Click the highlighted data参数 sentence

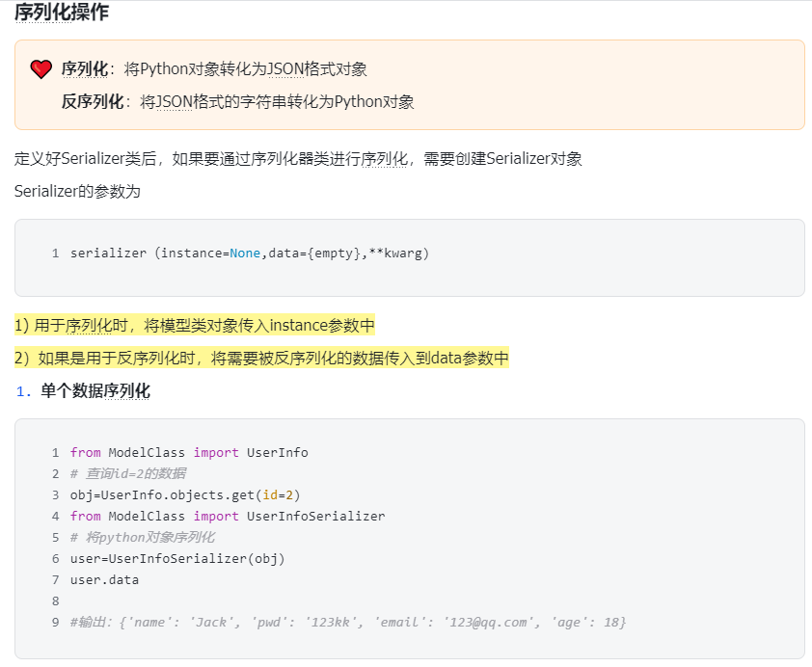click(x=261, y=358)
